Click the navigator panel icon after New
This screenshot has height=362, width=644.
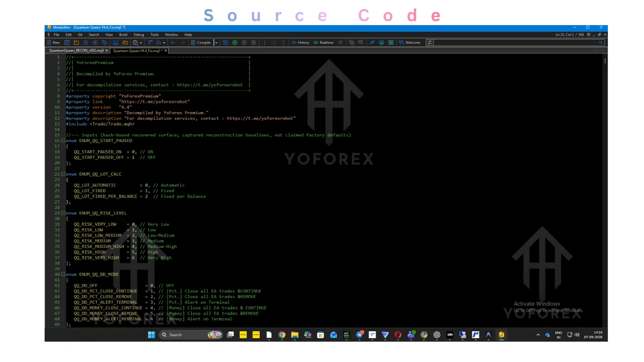67,42
